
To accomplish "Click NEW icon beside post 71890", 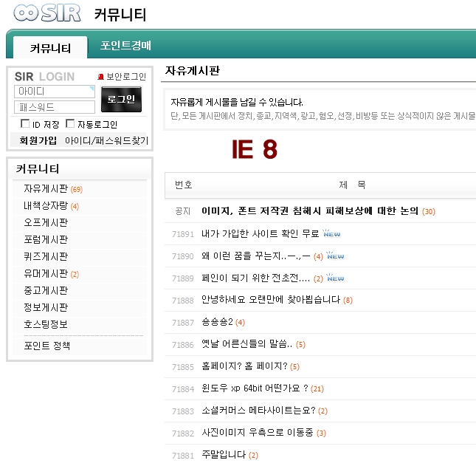I will point(336,256).
